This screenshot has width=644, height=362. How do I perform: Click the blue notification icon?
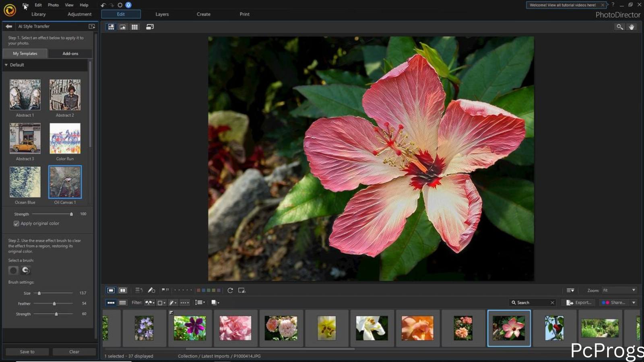[x=128, y=5]
